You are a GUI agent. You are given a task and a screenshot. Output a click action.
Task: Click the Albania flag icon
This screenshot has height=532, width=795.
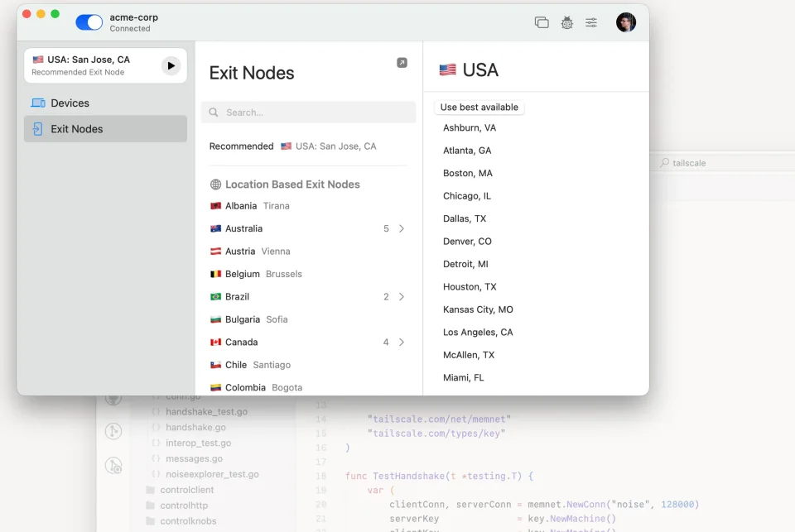tap(215, 206)
